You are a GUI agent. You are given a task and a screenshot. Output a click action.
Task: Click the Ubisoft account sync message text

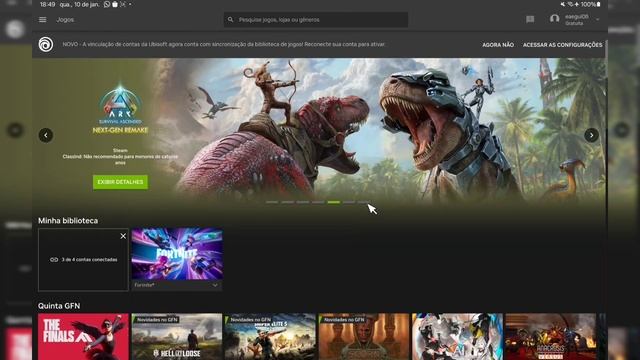click(224, 44)
